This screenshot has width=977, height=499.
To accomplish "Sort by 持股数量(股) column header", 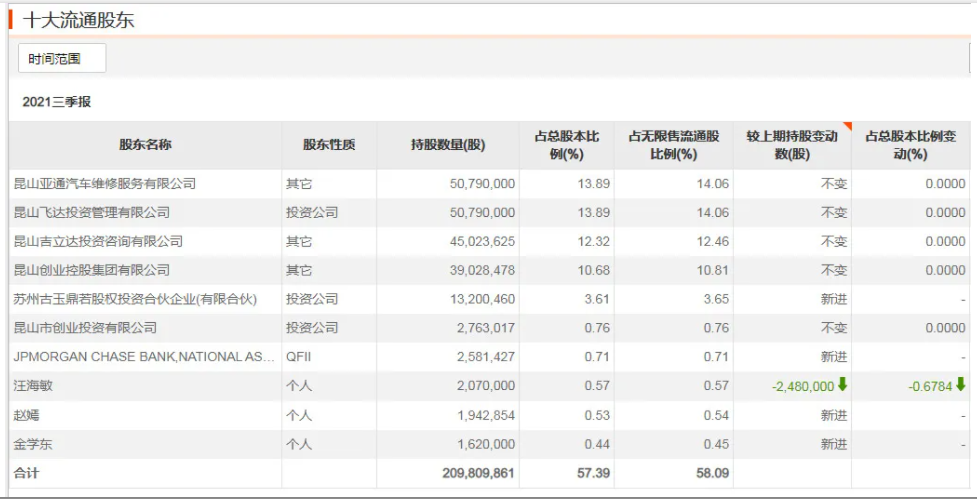I will coord(447,145).
